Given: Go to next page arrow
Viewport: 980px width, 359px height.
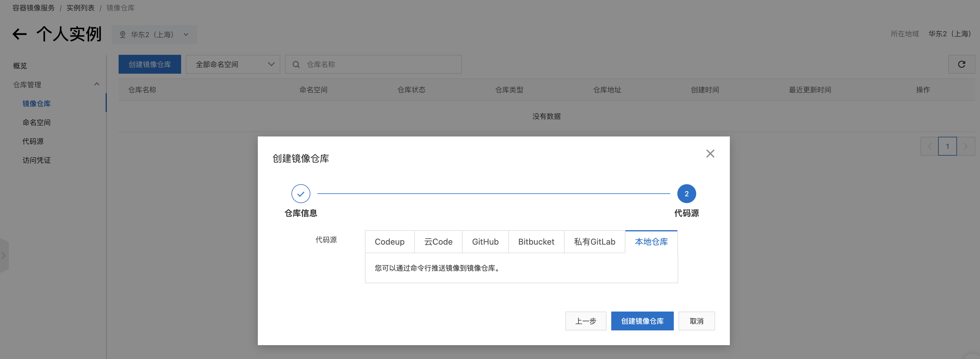Looking at the screenshot, I should [x=965, y=146].
